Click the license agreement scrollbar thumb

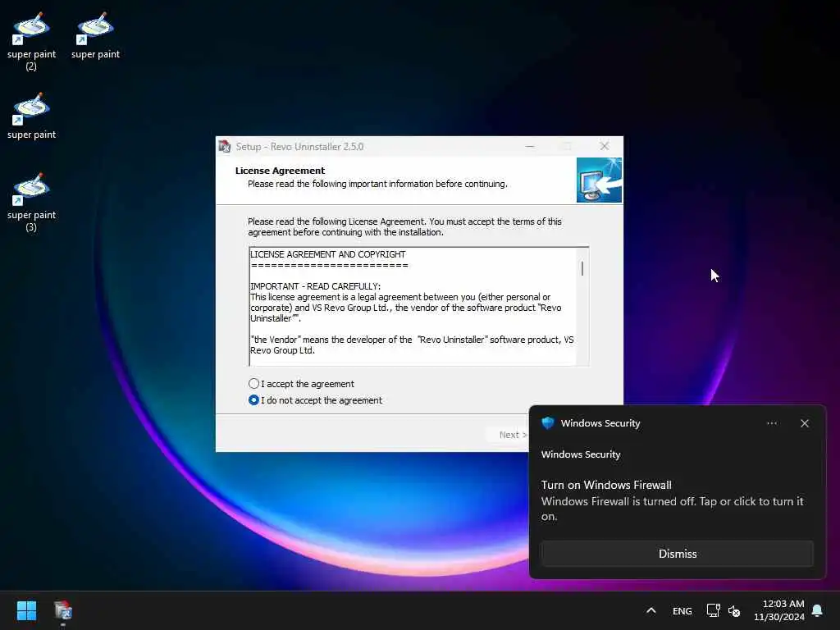tap(582, 268)
